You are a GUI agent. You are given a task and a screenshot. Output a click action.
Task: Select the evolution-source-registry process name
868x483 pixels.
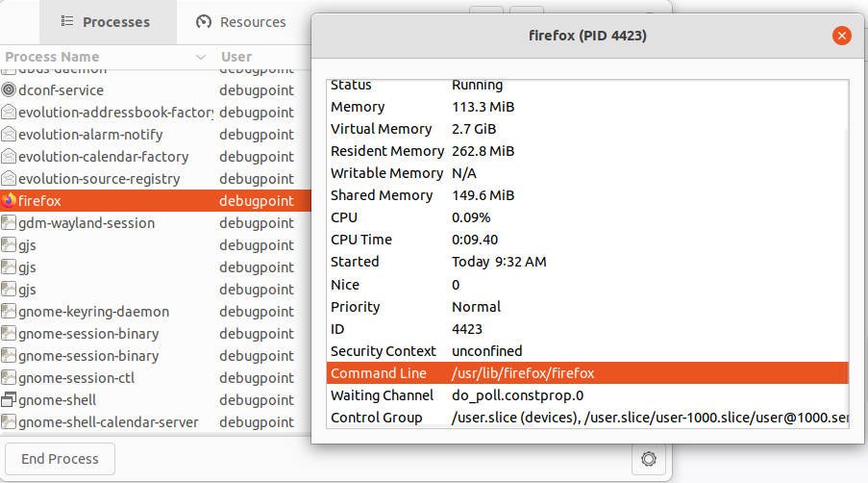[x=99, y=178]
